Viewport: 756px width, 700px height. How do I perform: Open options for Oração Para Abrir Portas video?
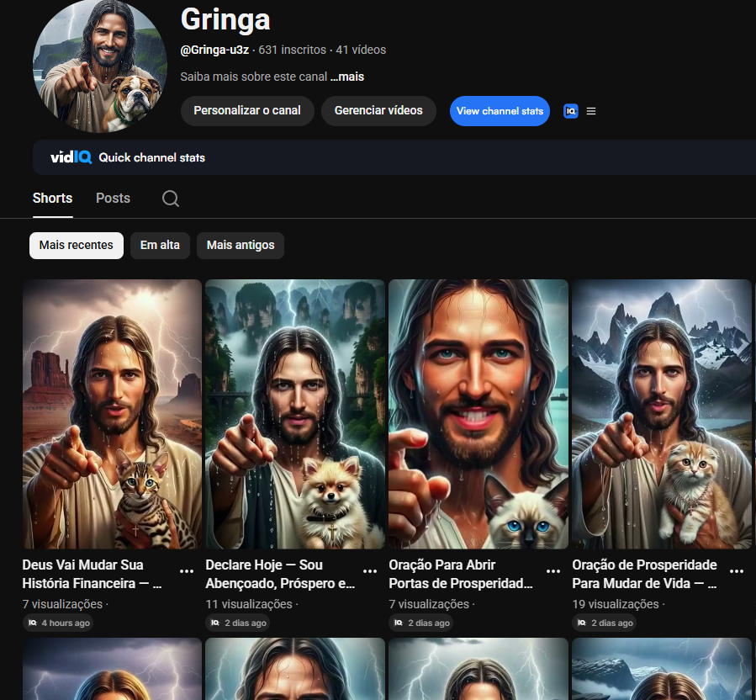pos(553,571)
